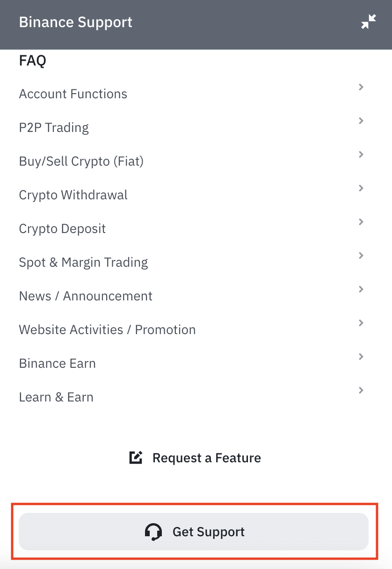Select Buy/Sell Crypto (Fiat) topic
Image resolution: width=392 pixels, height=569 pixels.
point(81,161)
